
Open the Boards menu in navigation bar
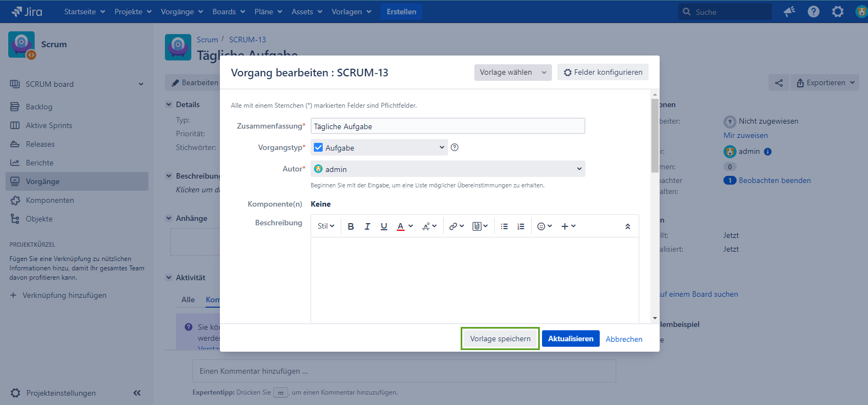(229, 12)
